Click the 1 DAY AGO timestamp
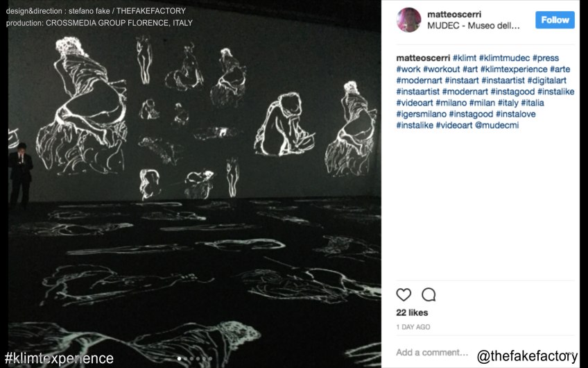The height and width of the screenshot is (368, 588). 413,327
